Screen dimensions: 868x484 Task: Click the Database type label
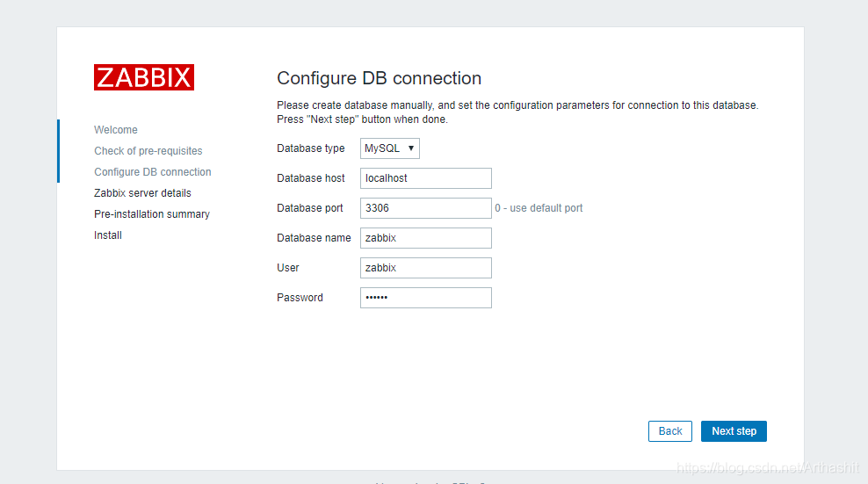click(310, 148)
